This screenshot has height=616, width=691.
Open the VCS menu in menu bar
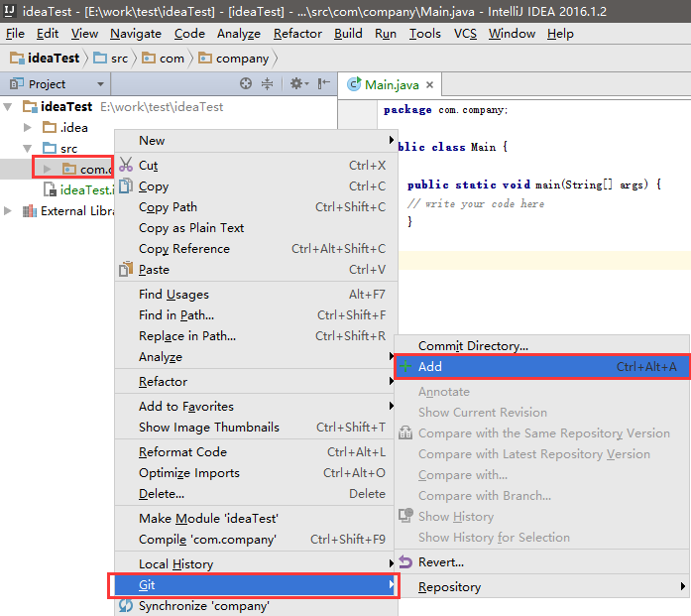tap(465, 34)
